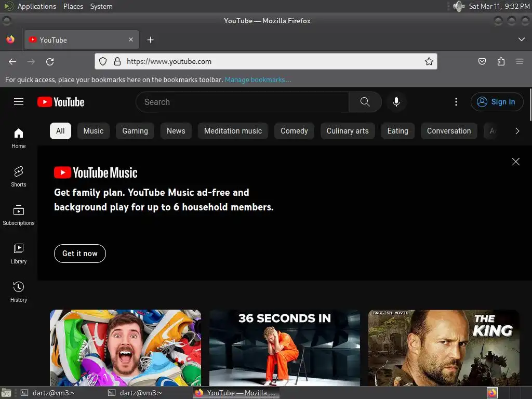
Task: Bookmark this page with star icon
Action: click(x=429, y=61)
